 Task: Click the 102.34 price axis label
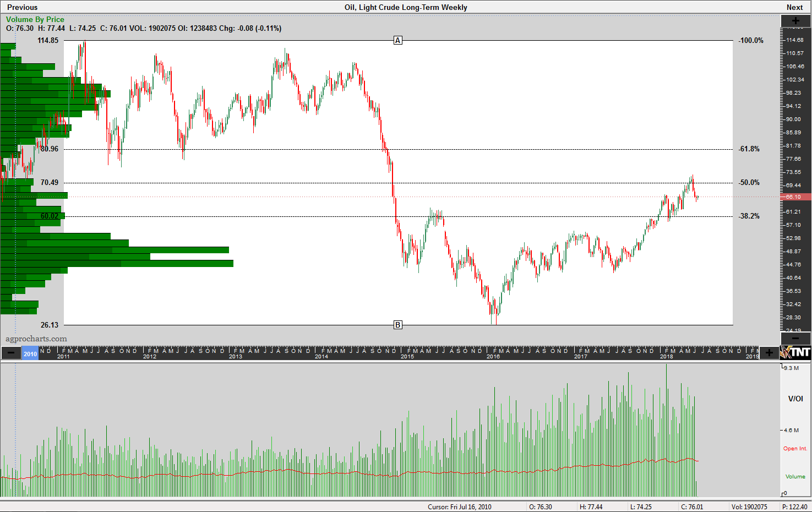[795, 79]
